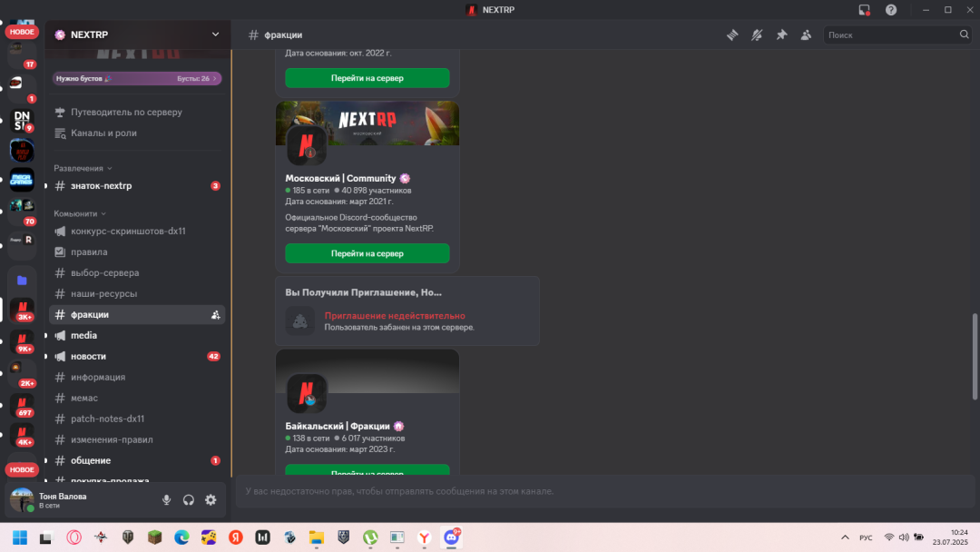980x552 pixels.
Task: Open Microsoft Edge from the taskbar
Action: (181, 537)
